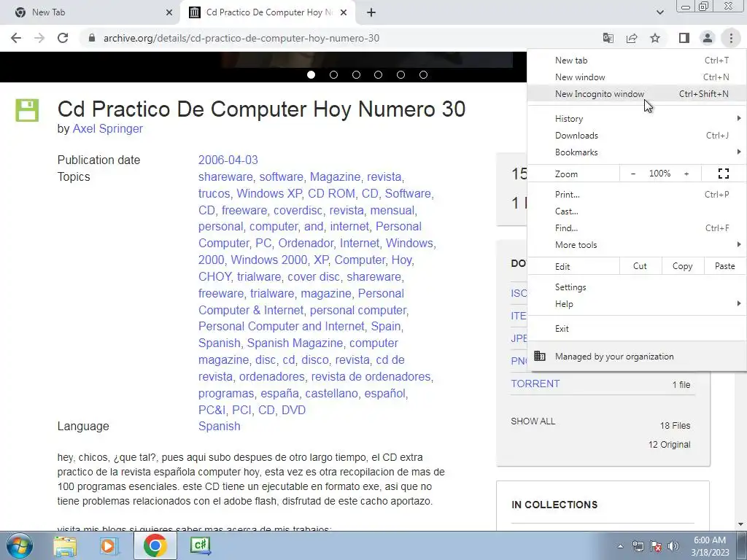Click Managed by your organization
747x560 pixels.
point(636,356)
